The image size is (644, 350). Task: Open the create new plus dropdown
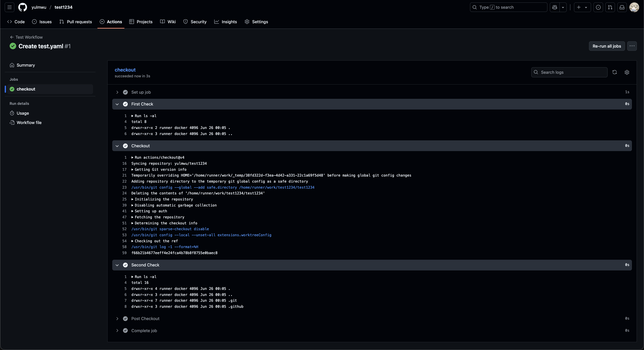(x=582, y=7)
